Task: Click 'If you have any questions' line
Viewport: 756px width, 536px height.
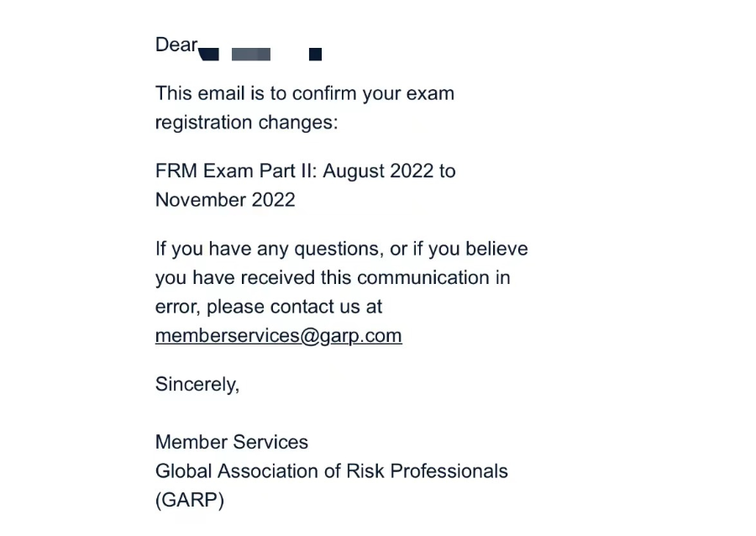Action: pos(269,250)
